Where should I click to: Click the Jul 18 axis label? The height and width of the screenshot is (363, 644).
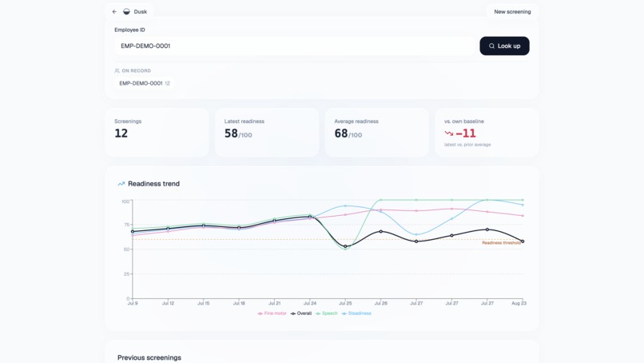point(239,303)
